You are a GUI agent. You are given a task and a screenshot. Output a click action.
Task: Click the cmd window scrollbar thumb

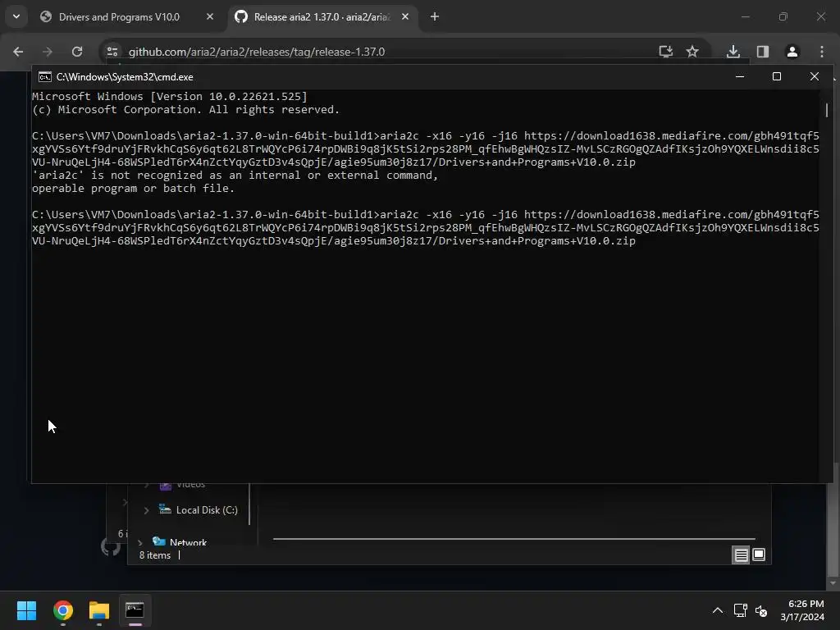point(827,110)
